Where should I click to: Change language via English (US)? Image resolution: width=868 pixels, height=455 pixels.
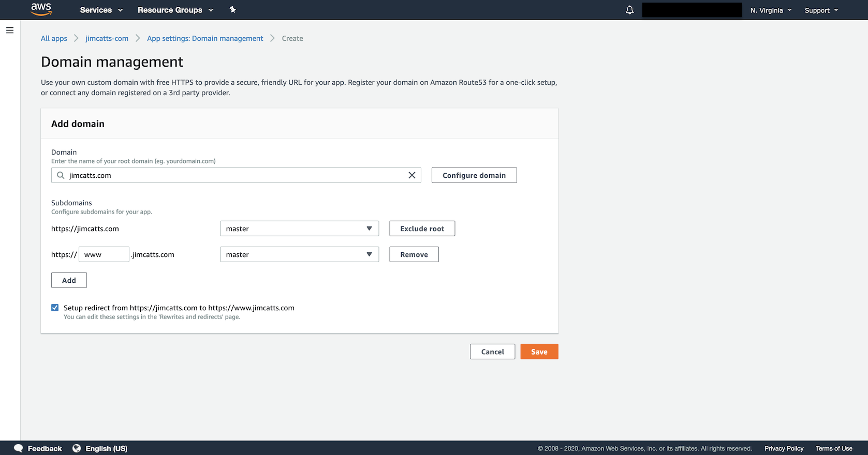tap(107, 448)
